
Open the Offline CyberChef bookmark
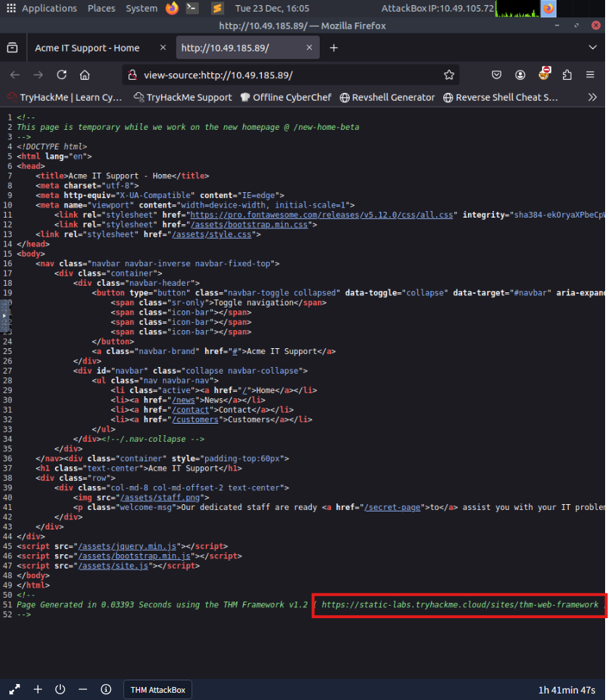(x=286, y=97)
